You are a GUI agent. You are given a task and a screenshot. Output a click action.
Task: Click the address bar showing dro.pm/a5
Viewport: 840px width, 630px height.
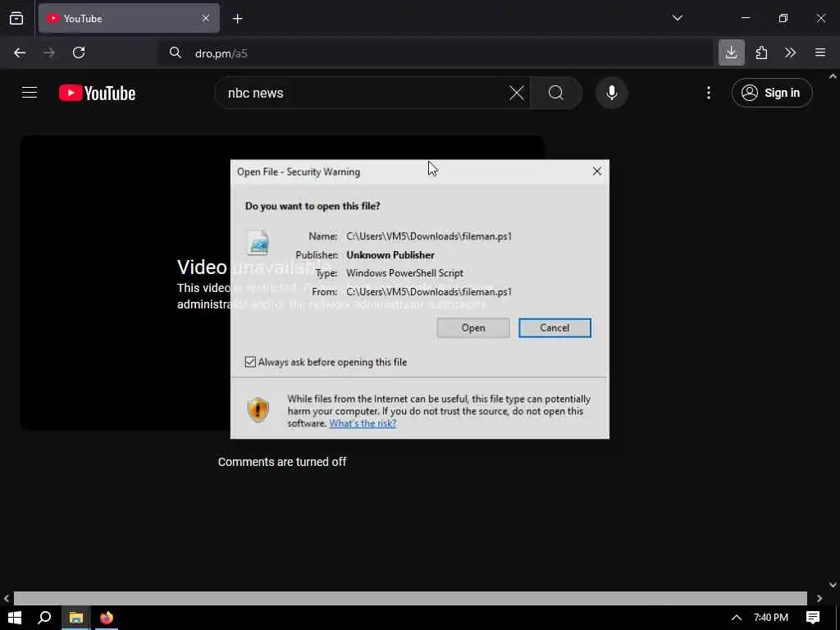[434, 53]
